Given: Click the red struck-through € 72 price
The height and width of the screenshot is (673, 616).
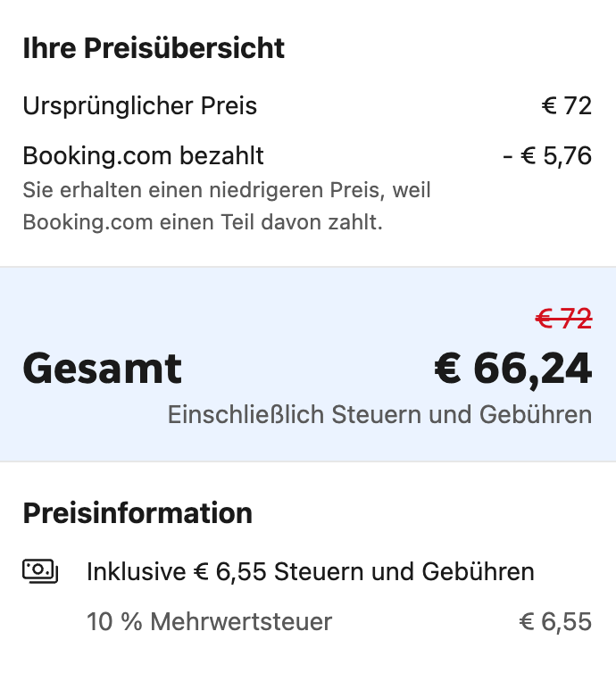Looking at the screenshot, I should (564, 319).
